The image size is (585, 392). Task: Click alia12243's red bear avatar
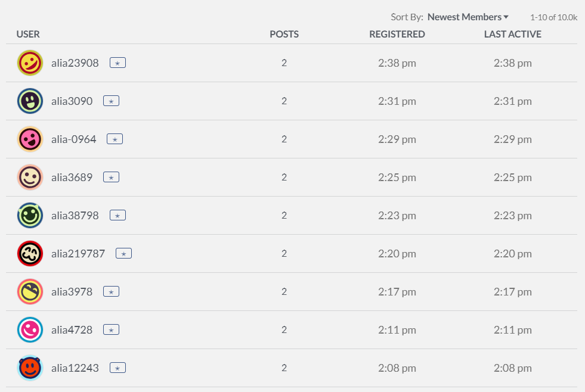(x=30, y=368)
